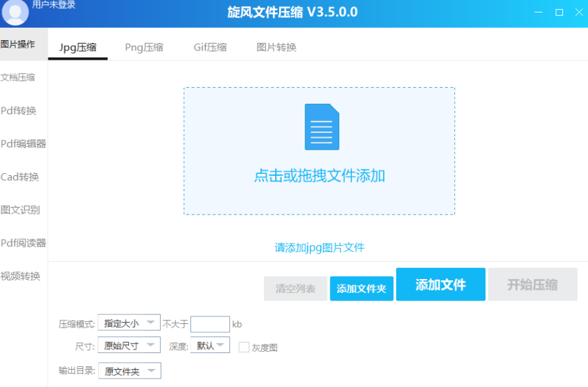
Task: Open Pdf转换 from the sidebar
Action: (19, 111)
